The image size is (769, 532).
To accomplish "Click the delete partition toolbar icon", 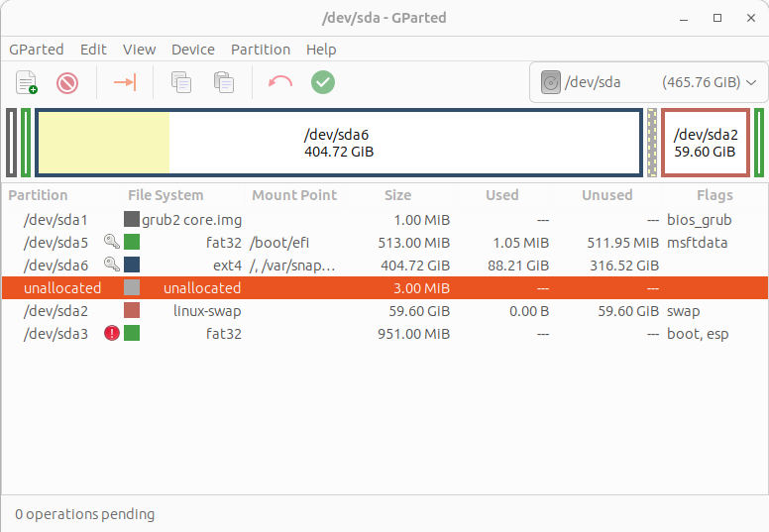I will 67,82.
